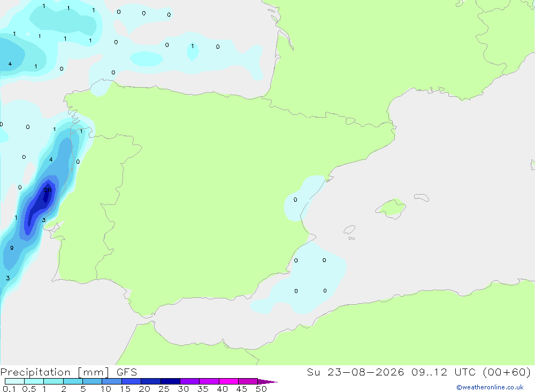Click the violet swatch between 30 and 35
Viewport: 535px width, 392px height.
pyautogui.click(x=190, y=381)
